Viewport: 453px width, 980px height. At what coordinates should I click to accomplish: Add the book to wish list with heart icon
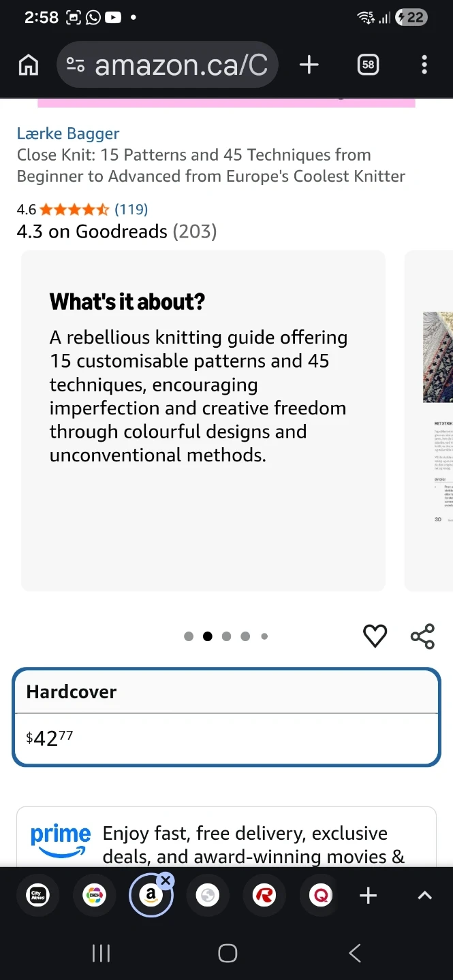pyautogui.click(x=375, y=636)
